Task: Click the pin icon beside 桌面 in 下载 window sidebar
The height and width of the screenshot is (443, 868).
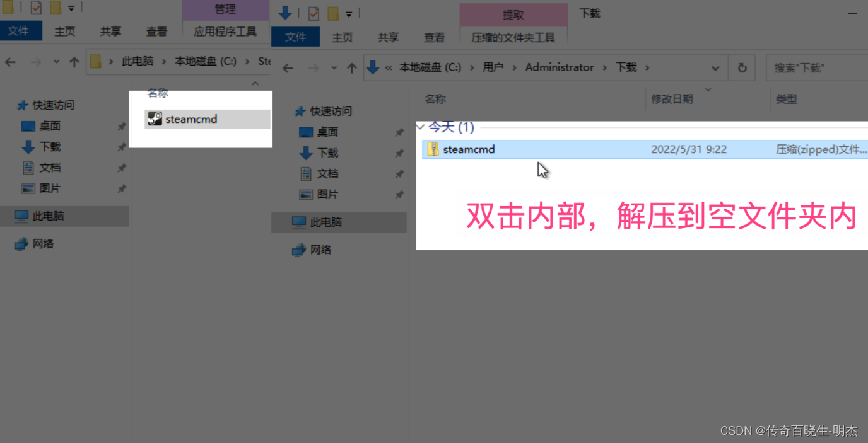Action: click(399, 132)
